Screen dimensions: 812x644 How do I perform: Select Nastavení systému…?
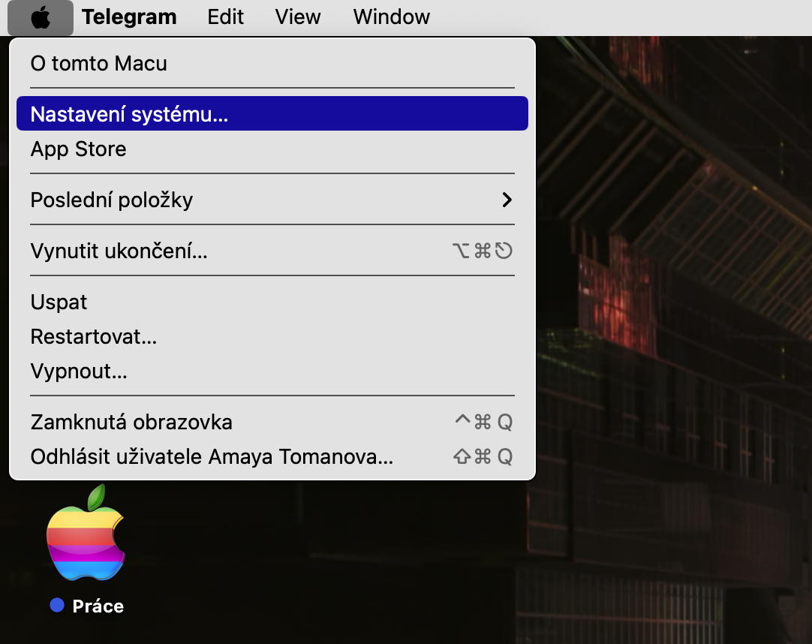272,113
